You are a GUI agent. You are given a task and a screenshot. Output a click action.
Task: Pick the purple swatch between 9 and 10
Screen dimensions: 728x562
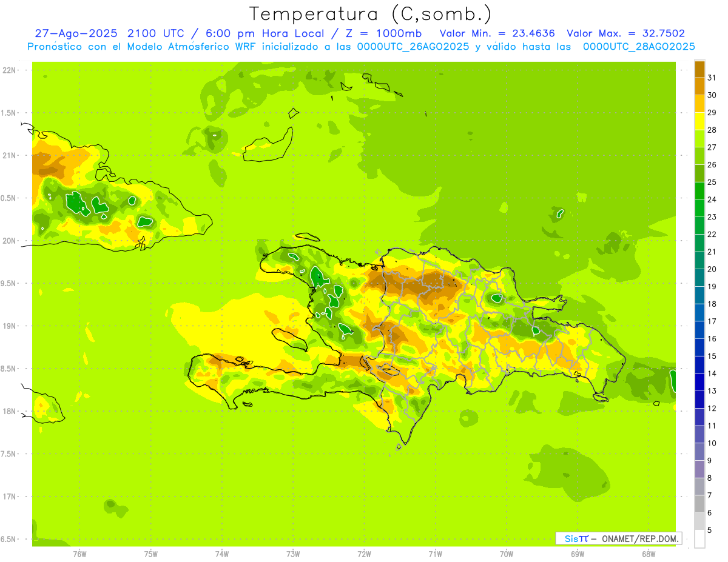point(700,452)
